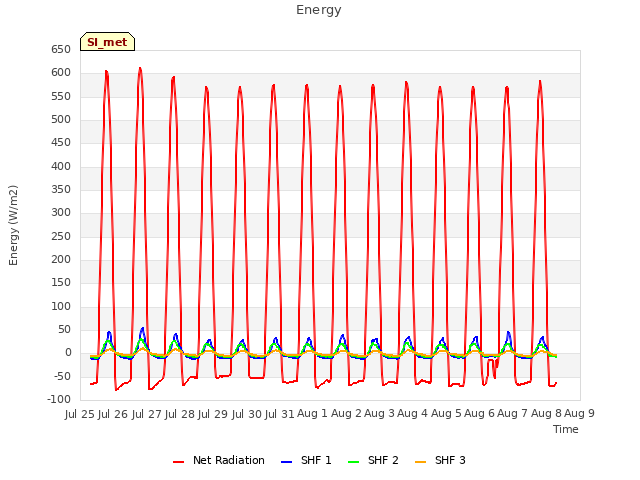This screenshot has width=640, height=480.
Task: Click the Aug 3 x-axis date label
Action: [x=379, y=414]
